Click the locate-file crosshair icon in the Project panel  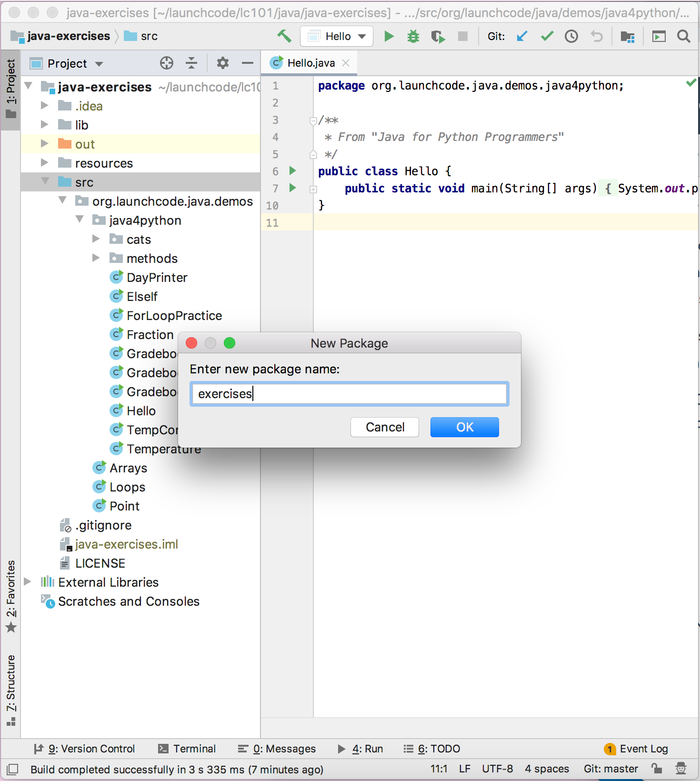167,63
